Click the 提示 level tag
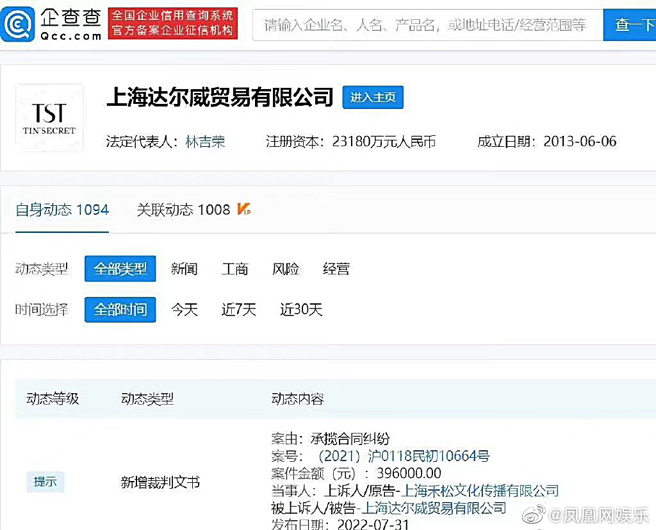656x530 pixels. coord(45,482)
